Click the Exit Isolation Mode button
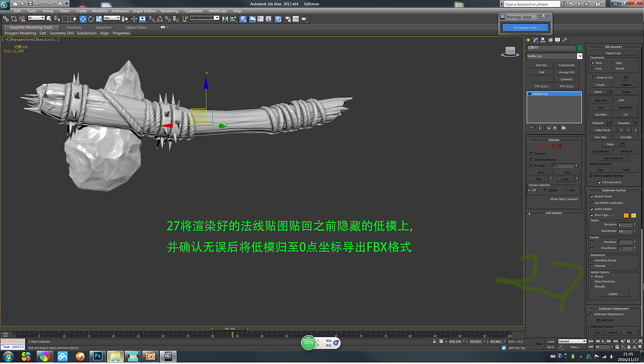Viewport: 644px width, 364px height. 525,28
